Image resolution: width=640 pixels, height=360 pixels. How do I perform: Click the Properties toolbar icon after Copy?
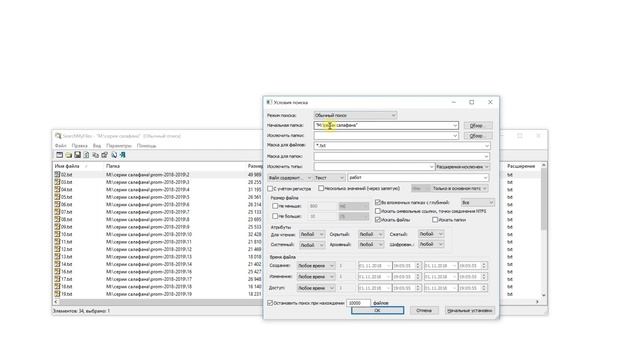pos(104,155)
